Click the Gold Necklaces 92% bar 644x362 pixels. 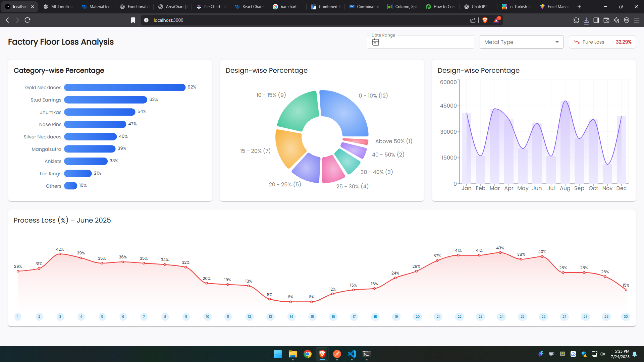point(124,87)
